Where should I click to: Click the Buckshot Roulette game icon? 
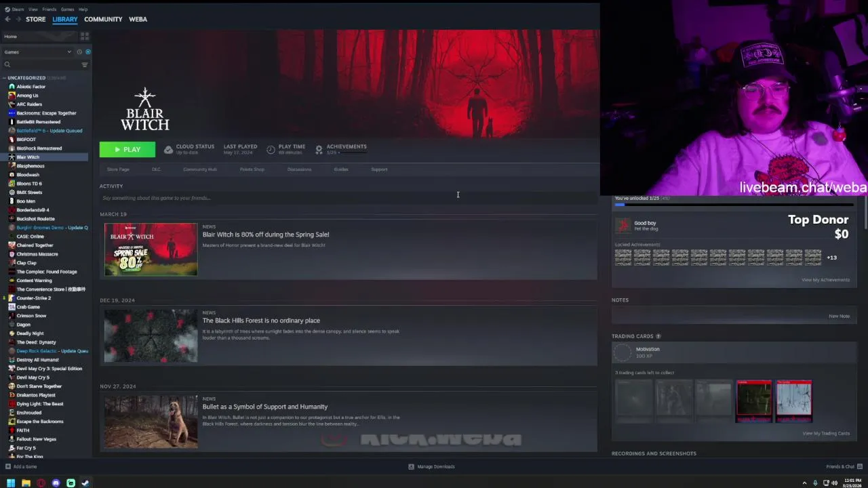pyautogui.click(x=12, y=219)
